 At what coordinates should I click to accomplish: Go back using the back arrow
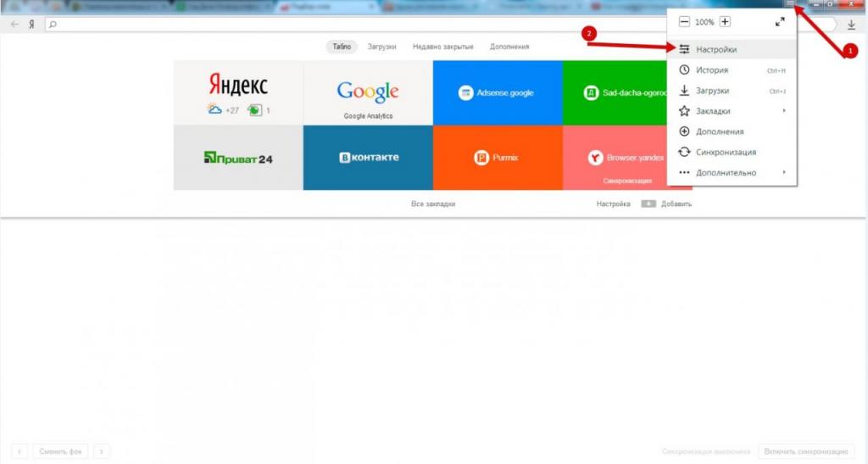[15, 25]
